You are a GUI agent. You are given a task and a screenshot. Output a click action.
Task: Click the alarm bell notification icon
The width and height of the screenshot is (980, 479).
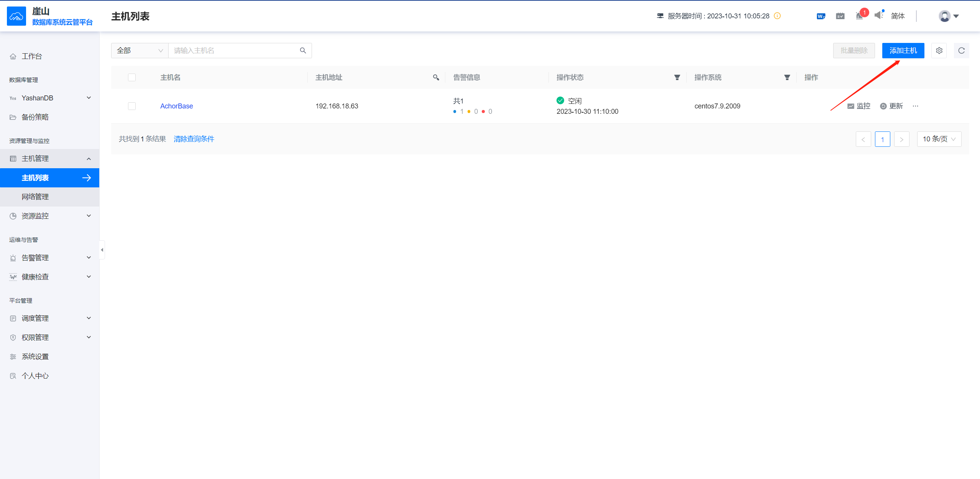tap(859, 16)
